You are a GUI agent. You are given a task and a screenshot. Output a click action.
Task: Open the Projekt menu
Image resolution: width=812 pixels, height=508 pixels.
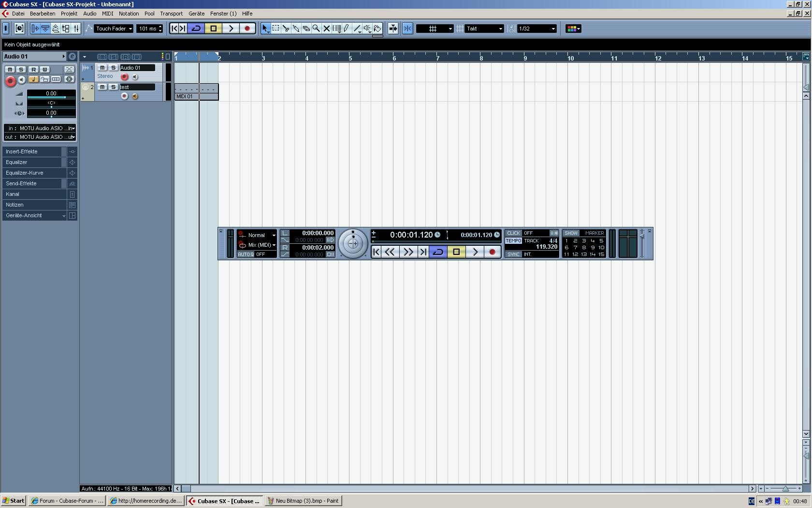69,14
